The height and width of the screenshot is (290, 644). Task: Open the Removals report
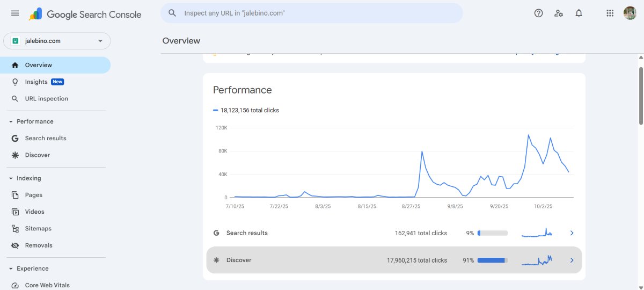click(39, 245)
